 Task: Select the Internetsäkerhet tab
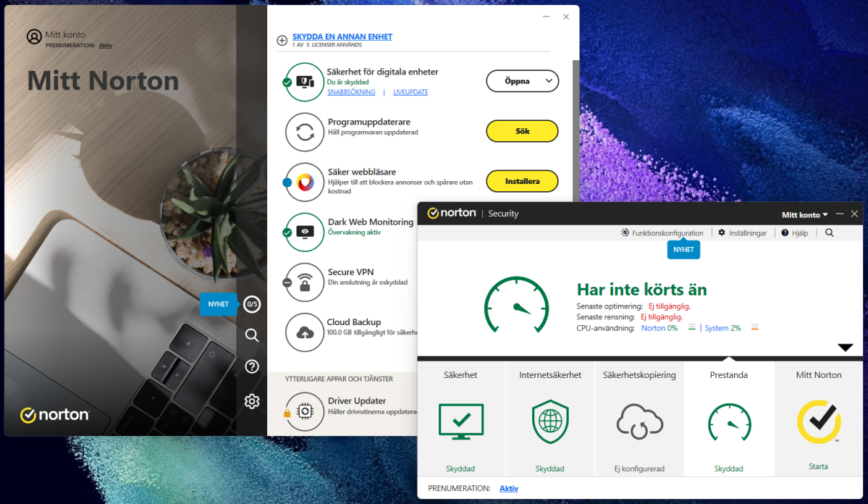[550, 419]
